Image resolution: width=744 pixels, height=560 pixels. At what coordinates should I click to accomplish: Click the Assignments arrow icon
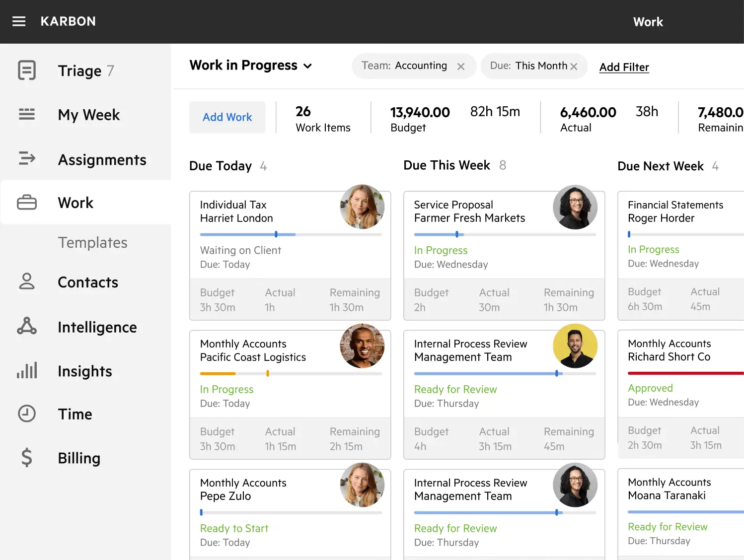[27, 158]
